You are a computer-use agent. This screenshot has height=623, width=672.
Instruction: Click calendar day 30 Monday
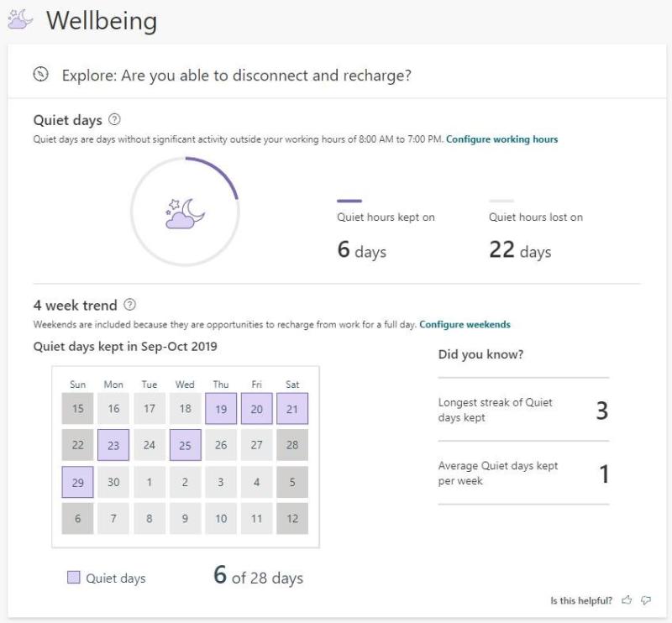(x=113, y=482)
